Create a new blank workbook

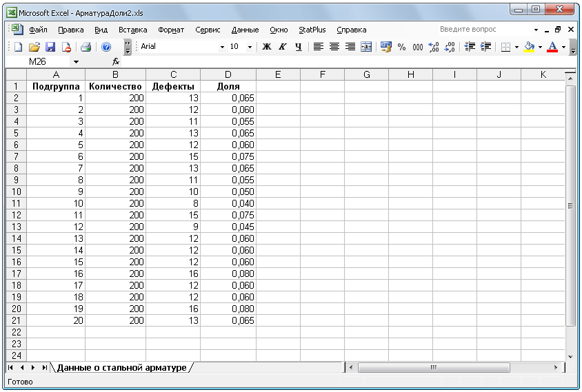click(18, 47)
